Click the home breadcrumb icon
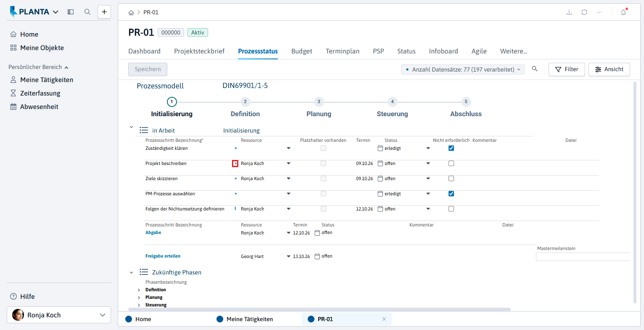The width and height of the screenshot is (644, 330). click(x=131, y=13)
